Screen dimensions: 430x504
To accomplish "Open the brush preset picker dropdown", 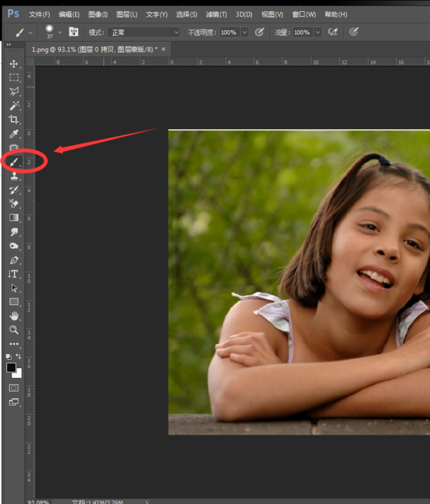I will [x=60, y=32].
